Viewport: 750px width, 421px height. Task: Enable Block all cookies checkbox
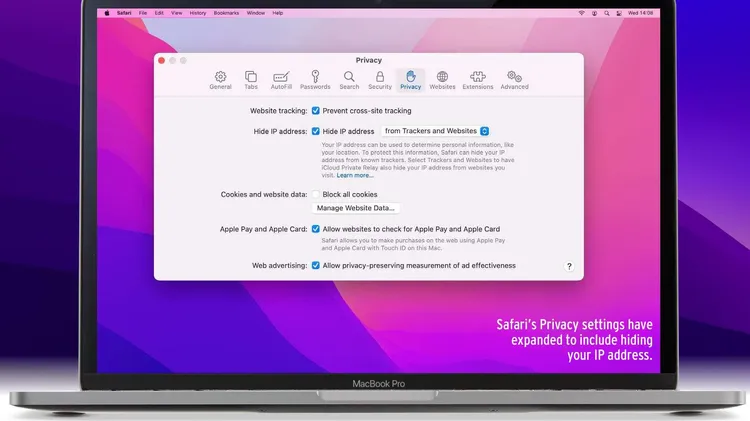pyautogui.click(x=316, y=194)
